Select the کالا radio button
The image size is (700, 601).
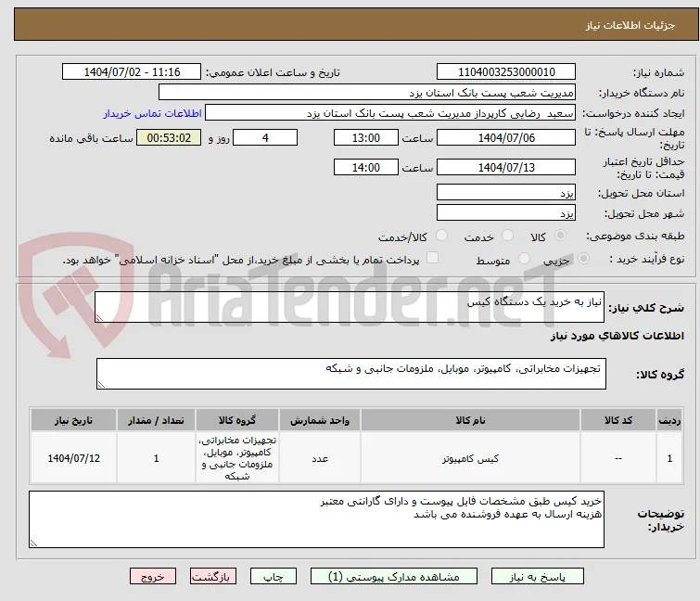(x=560, y=236)
